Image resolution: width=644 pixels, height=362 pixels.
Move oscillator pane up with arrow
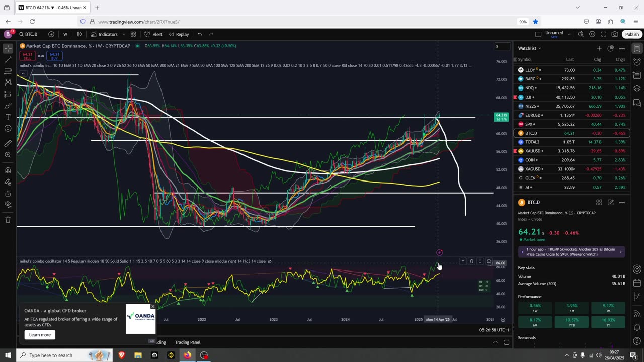(463, 261)
